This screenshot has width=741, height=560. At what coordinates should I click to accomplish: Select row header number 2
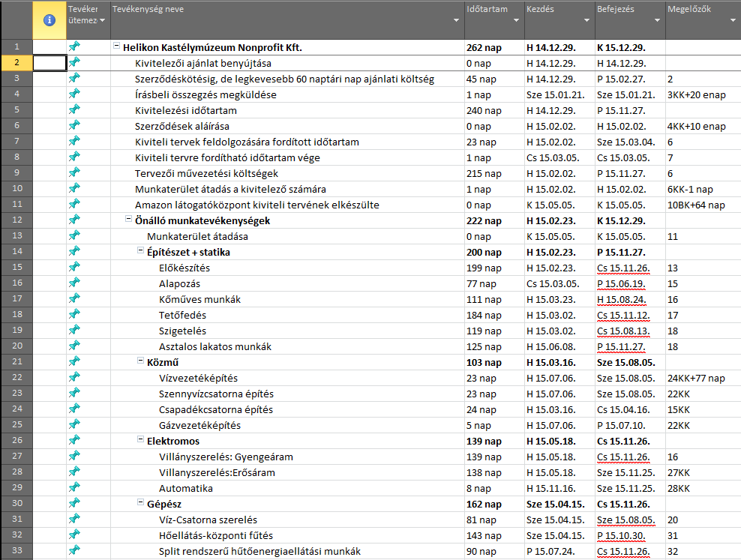(x=16, y=63)
